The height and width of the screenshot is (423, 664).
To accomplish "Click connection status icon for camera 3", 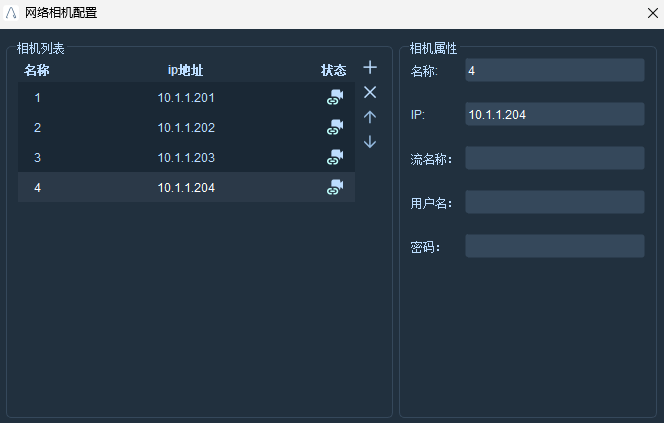I will click(335, 157).
